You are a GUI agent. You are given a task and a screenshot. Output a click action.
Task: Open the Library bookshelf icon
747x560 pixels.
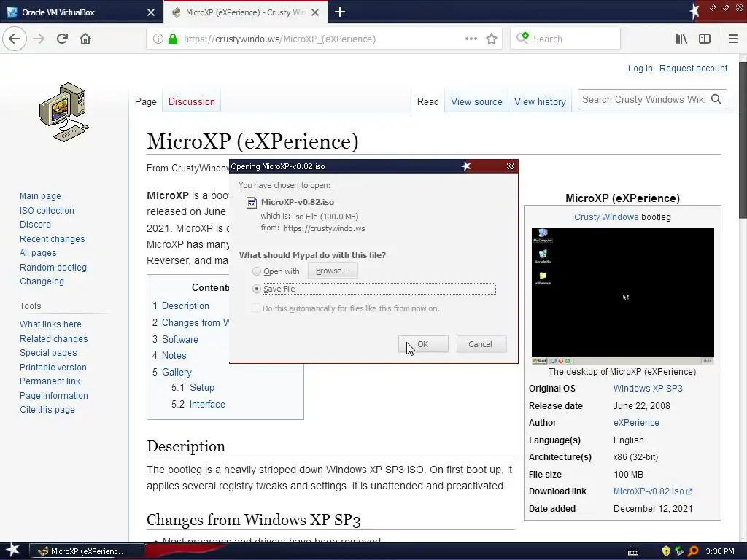point(681,39)
